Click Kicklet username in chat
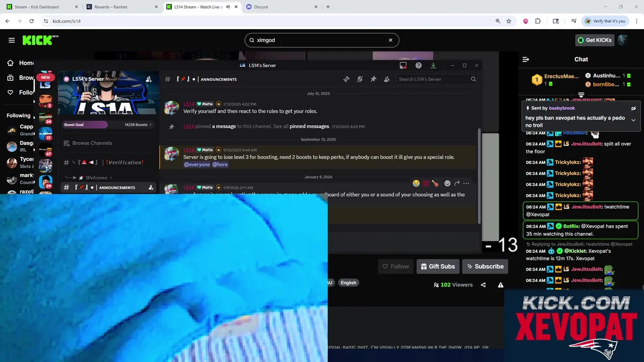Image resolution: width=644 pixels, height=362 pixels. point(575,251)
